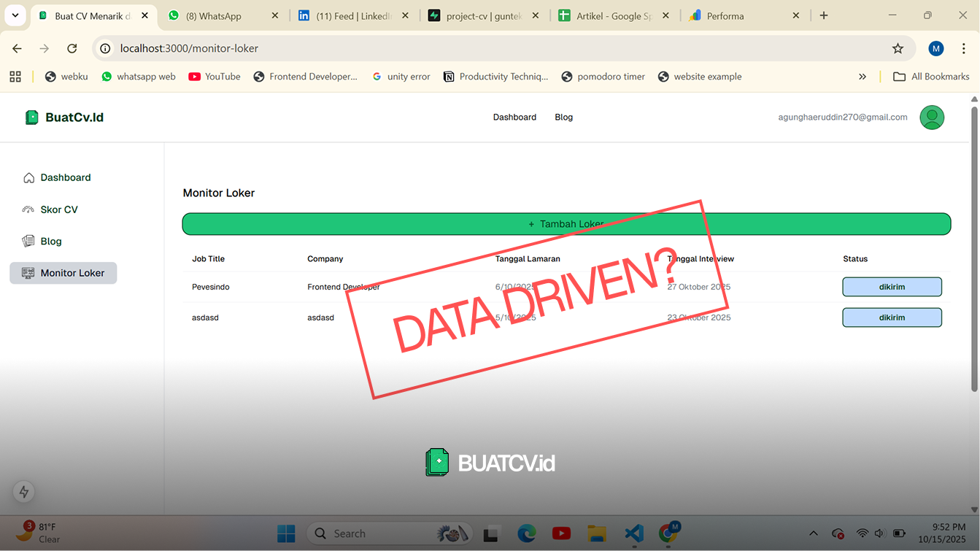Click the Tambah Loker green button

tap(566, 224)
